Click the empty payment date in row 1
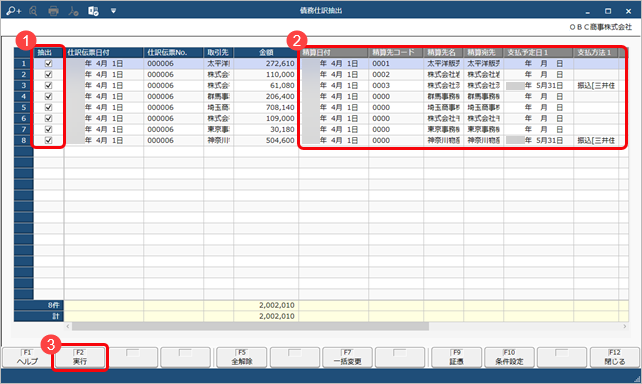The width and height of the screenshot is (642, 384). coord(538,63)
